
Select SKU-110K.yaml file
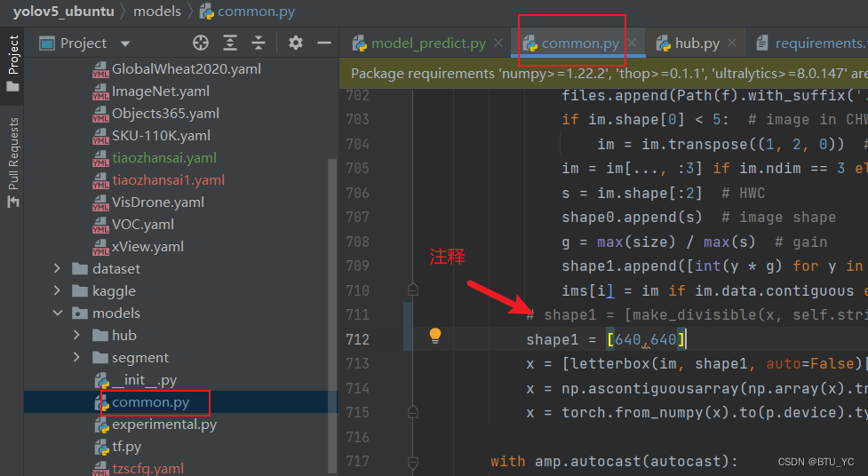point(161,136)
